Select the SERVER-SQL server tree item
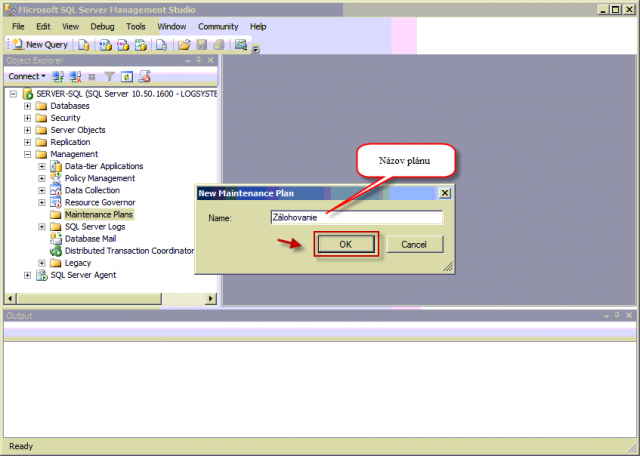The image size is (640, 456). point(127,94)
